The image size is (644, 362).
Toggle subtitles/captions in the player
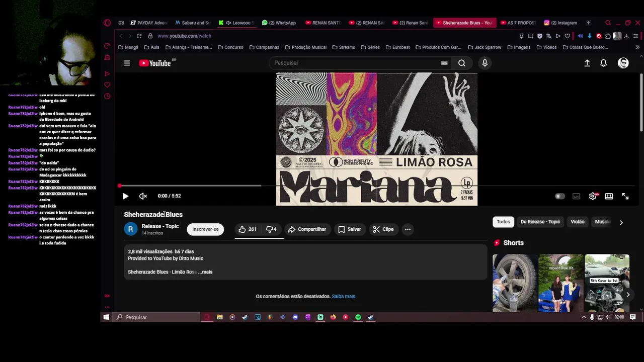tap(576, 196)
